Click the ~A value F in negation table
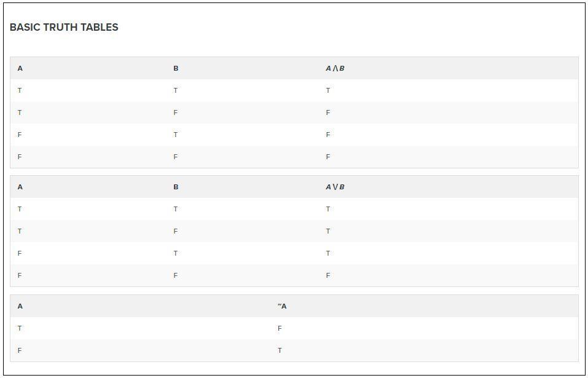The height and width of the screenshot is (378, 588). click(280, 328)
